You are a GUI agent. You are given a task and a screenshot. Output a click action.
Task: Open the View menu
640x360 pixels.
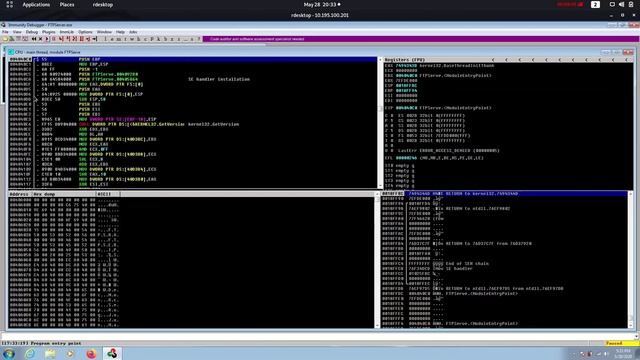pyautogui.click(x=17, y=32)
